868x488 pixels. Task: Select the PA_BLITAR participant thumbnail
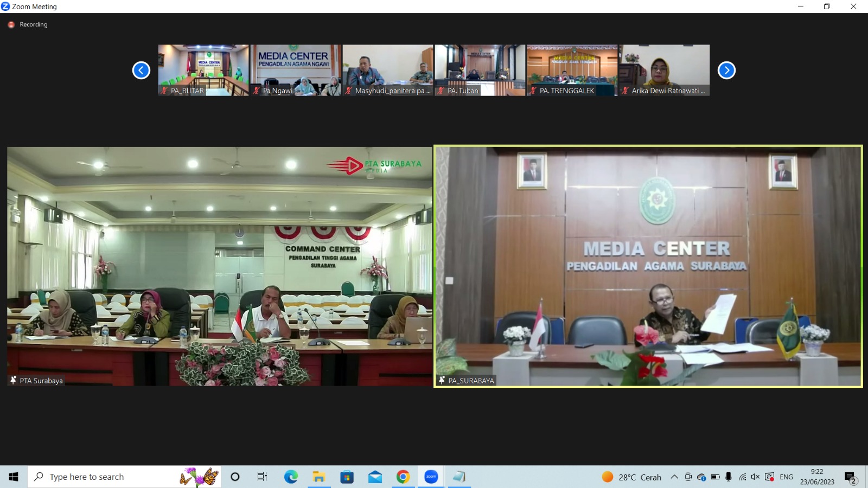(203, 70)
